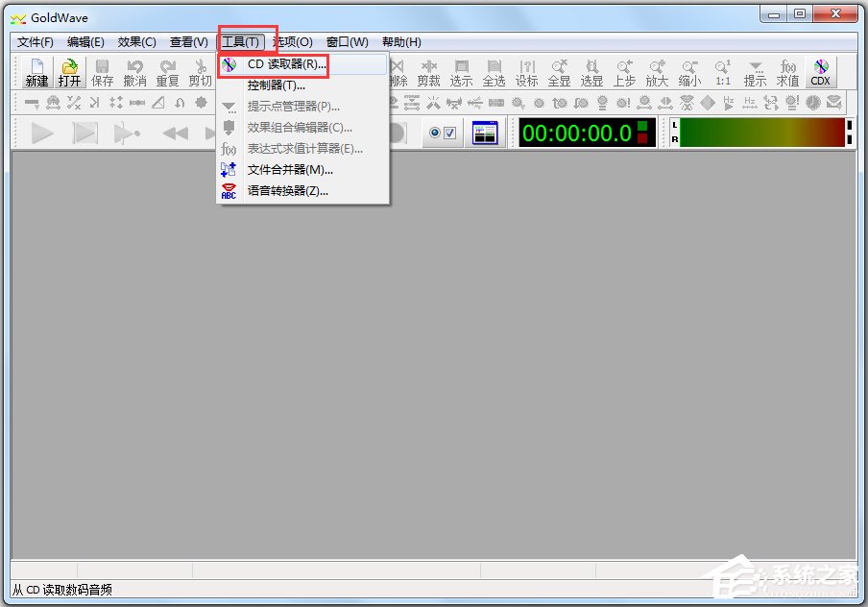This screenshot has width=868, height=607.
Task: Click the lips speech effect icon at effects bar end
Action: click(834, 103)
